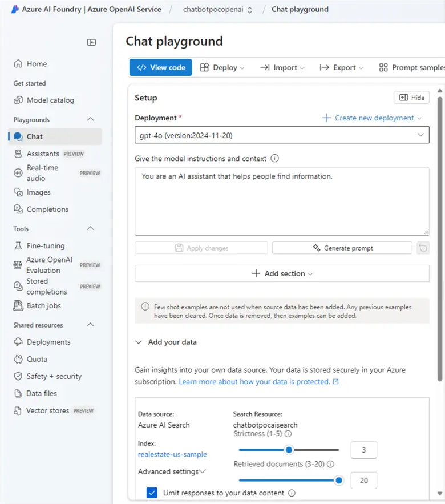Click the Strictness info icon
The height and width of the screenshot is (504, 445).
coord(288,434)
